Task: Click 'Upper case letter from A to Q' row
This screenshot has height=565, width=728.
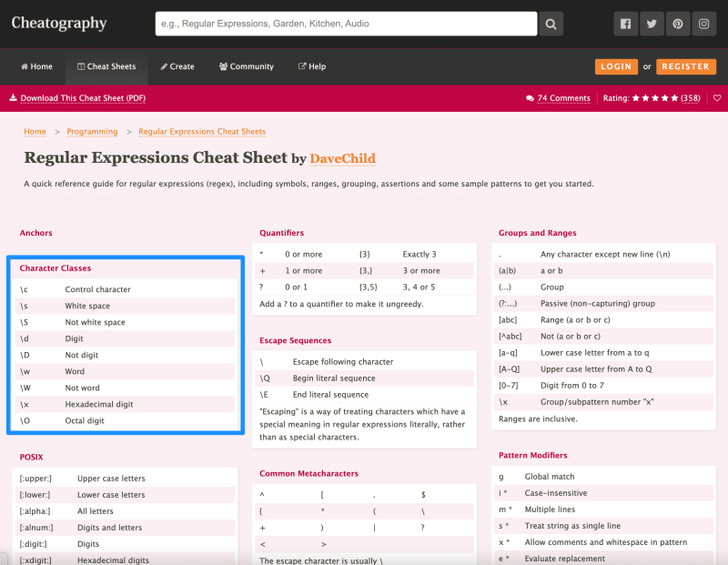Action: pos(603,368)
